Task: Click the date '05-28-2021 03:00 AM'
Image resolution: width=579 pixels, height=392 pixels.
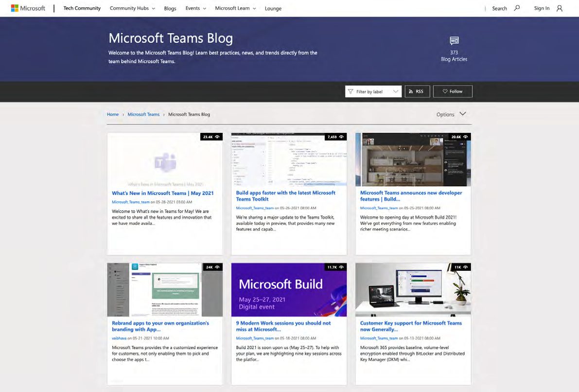Action: pyautogui.click(x=174, y=202)
